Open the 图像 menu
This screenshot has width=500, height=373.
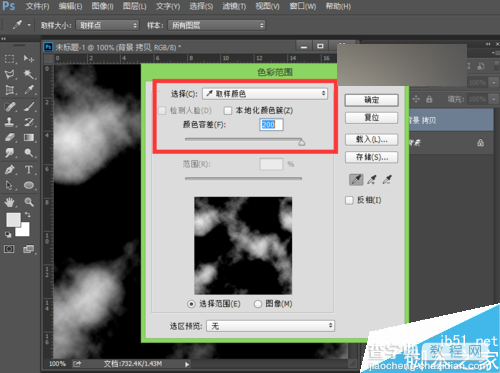pos(102,6)
